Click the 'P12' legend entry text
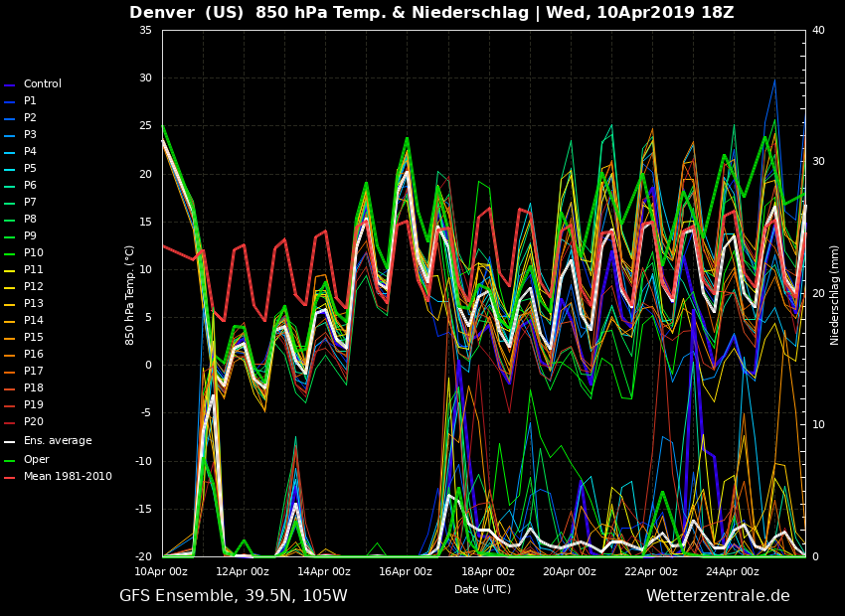 pyautogui.click(x=34, y=286)
